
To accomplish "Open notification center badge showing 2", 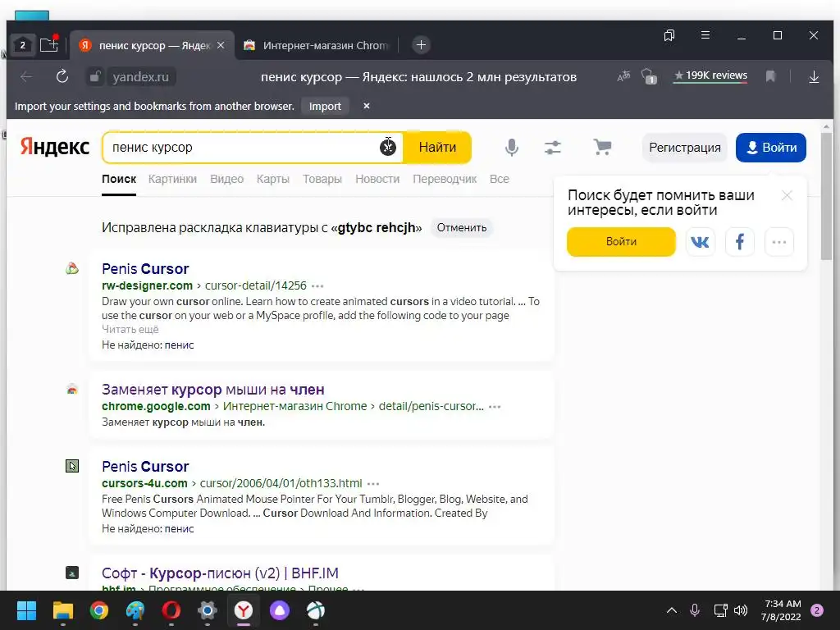I will pyautogui.click(x=817, y=610).
